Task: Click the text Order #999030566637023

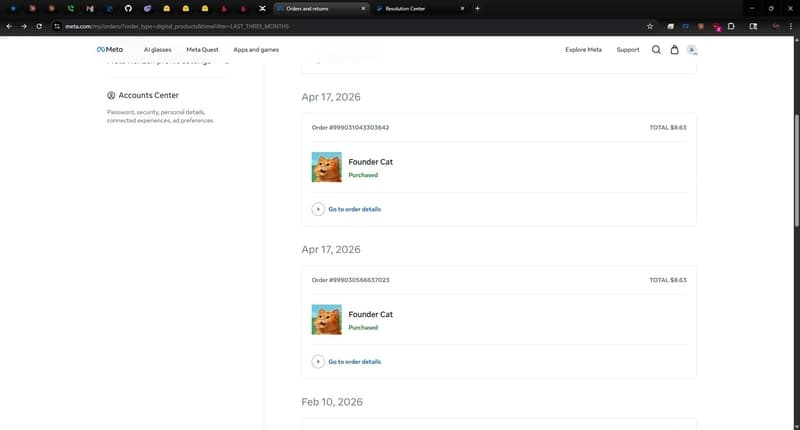Action: click(350, 280)
